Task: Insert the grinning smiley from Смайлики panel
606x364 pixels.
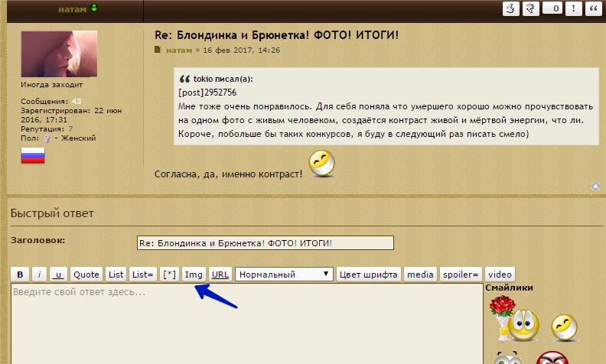Action: click(564, 328)
